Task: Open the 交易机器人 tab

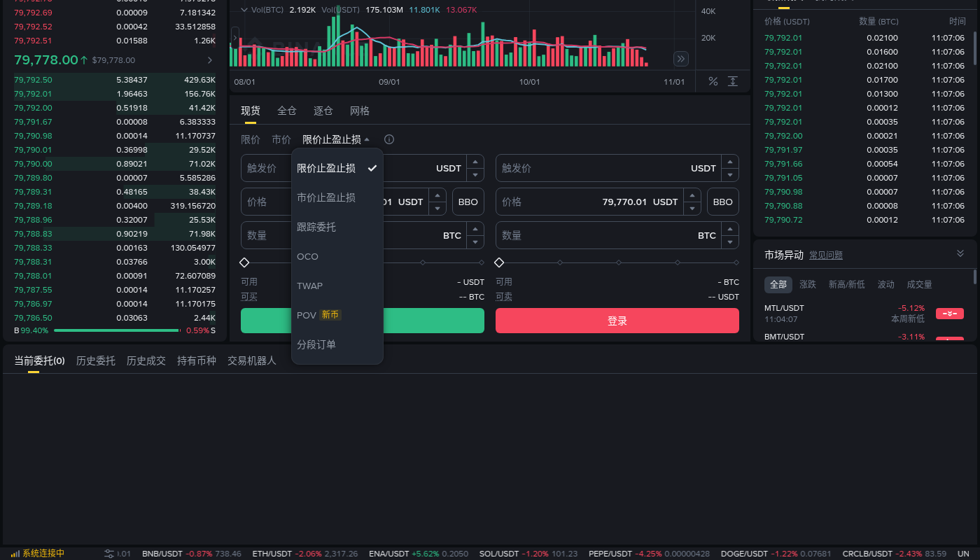Action: pos(252,360)
